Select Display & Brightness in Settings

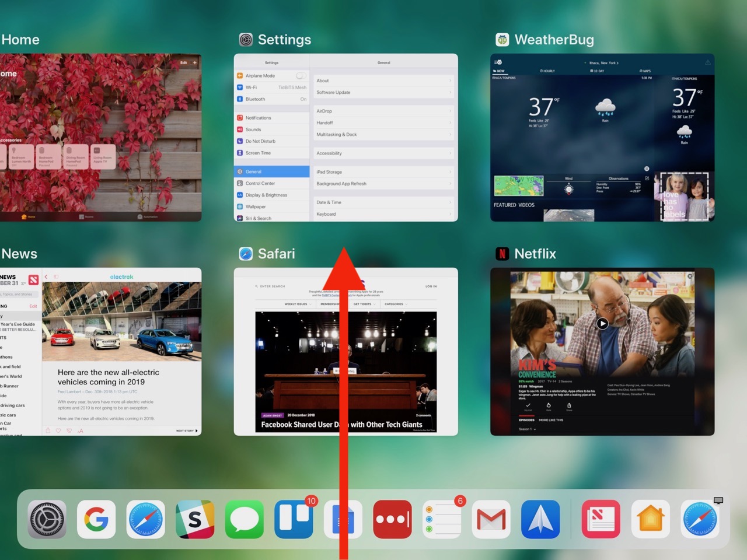(272, 195)
